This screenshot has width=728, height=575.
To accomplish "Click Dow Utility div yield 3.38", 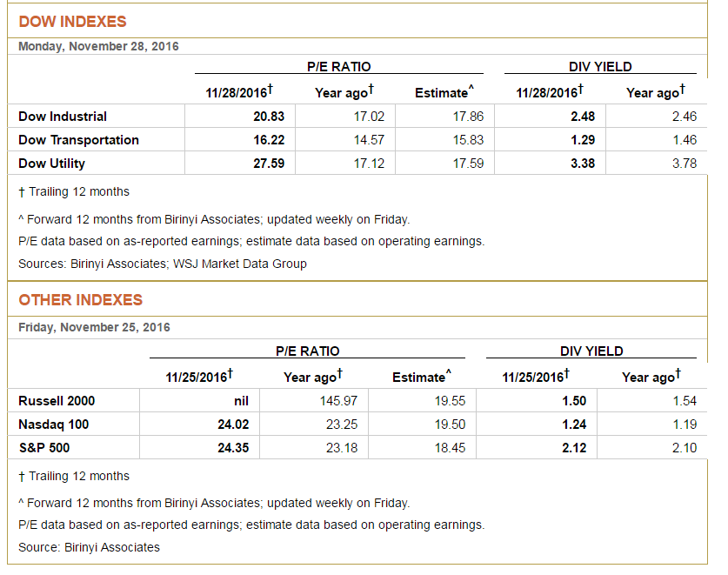I will pos(583,164).
